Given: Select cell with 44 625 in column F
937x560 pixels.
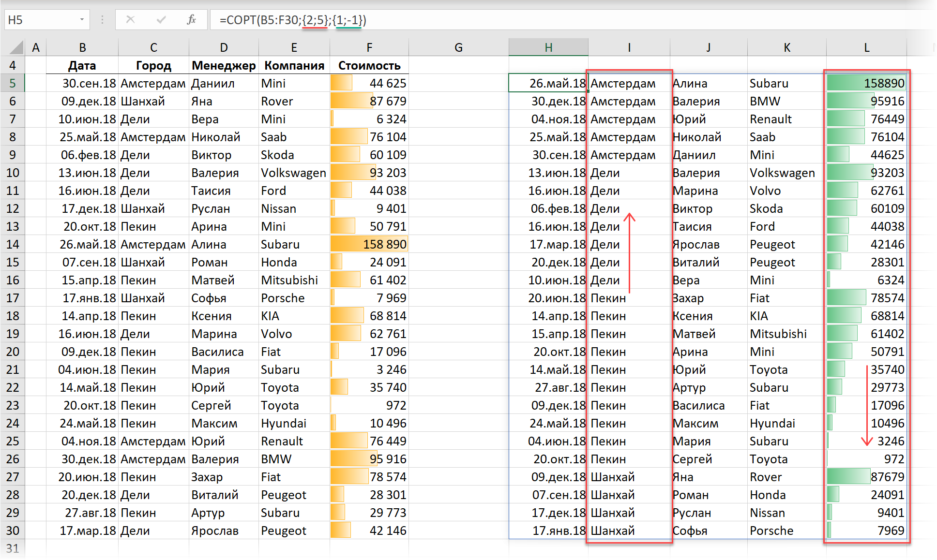Looking at the screenshot, I should (369, 83).
